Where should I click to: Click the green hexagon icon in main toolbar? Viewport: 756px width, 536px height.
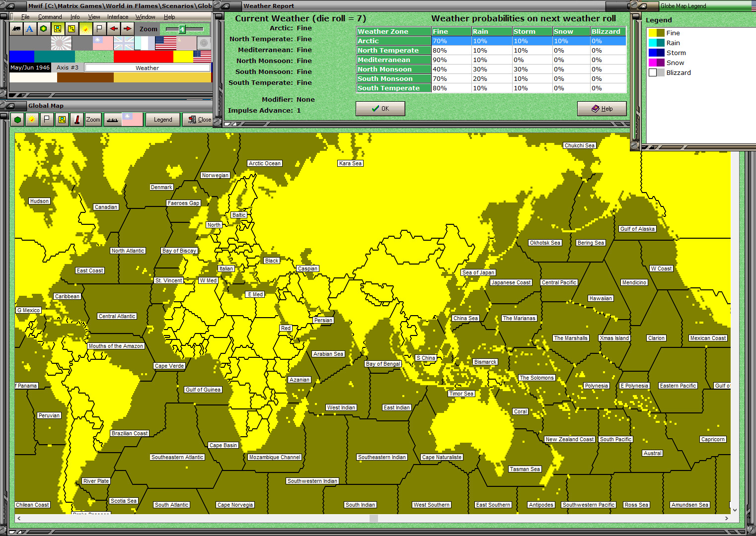pos(44,29)
